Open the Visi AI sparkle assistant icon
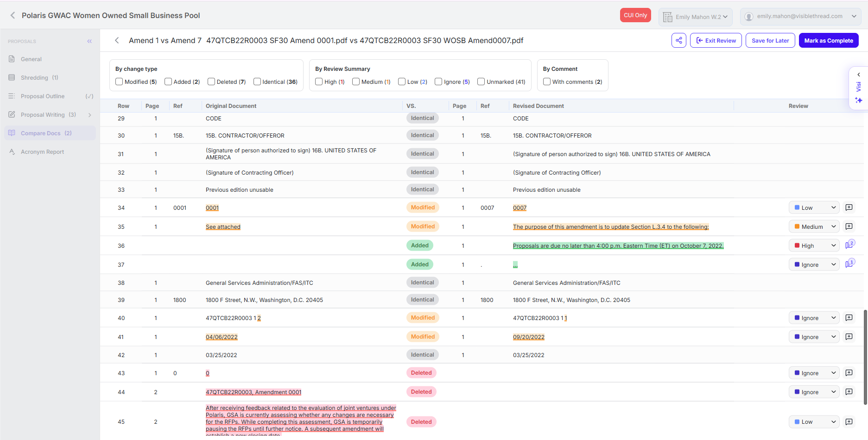Screen dimensions: 868x440 (x=859, y=100)
